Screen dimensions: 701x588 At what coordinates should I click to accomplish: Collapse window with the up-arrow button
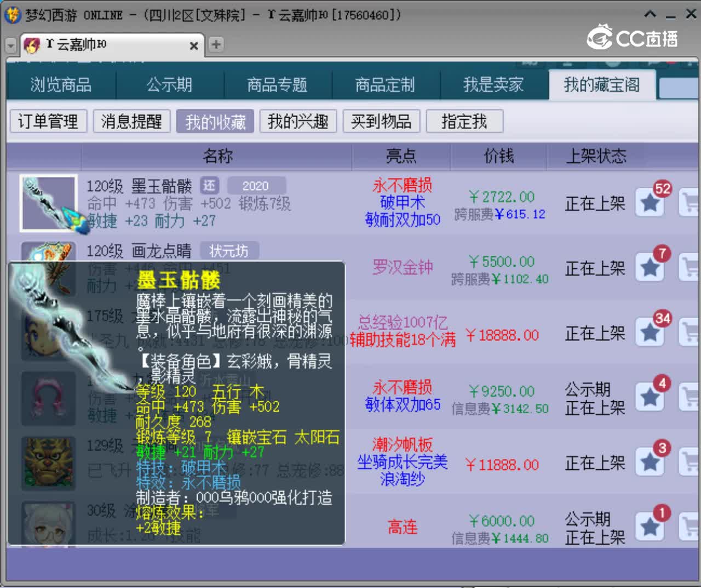point(650,15)
